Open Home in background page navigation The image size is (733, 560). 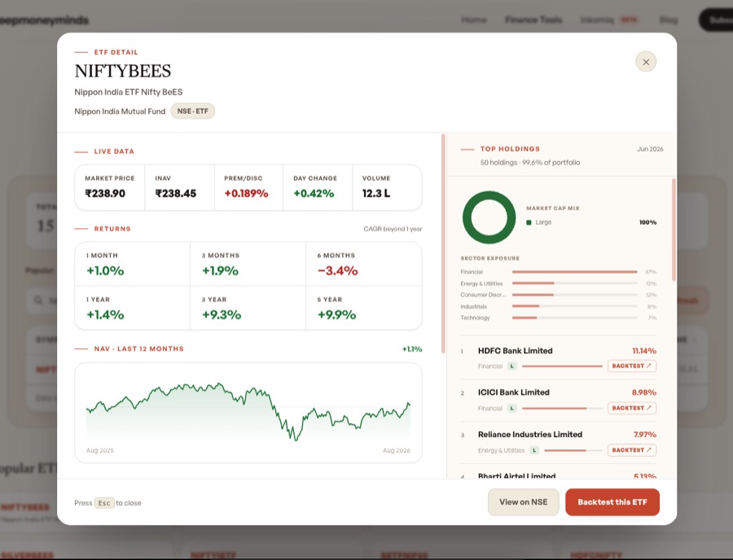[473, 20]
